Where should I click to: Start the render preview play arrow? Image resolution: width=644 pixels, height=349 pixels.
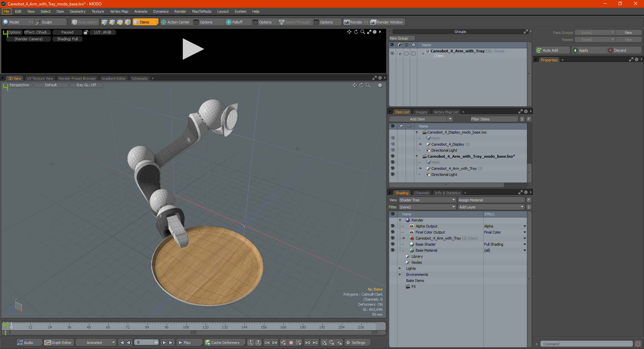click(x=193, y=49)
